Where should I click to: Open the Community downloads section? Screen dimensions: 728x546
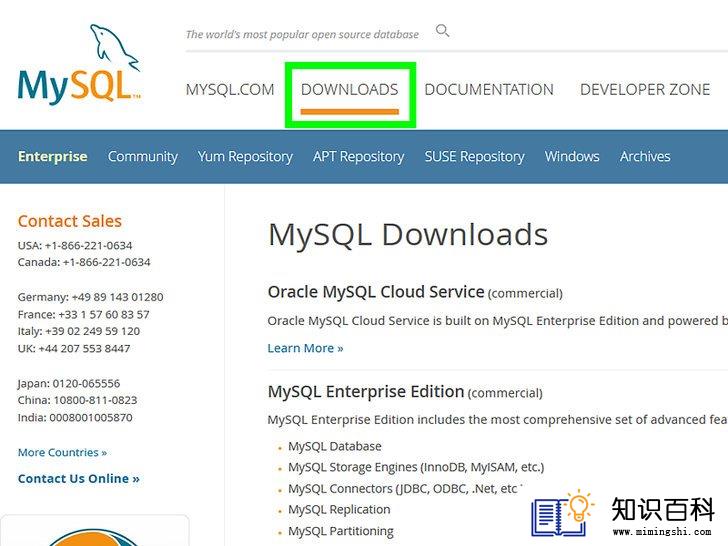tap(143, 156)
